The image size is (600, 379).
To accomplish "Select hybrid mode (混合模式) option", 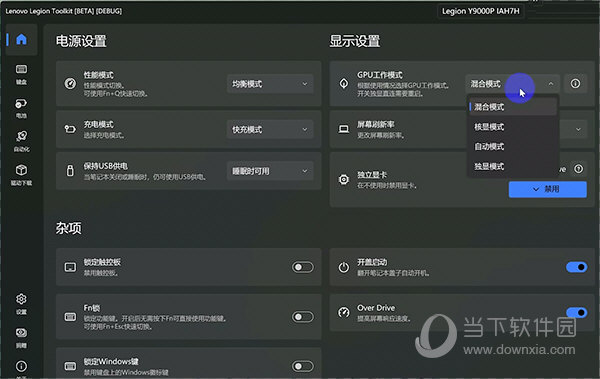I will pyautogui.click(x=512, y=107).
